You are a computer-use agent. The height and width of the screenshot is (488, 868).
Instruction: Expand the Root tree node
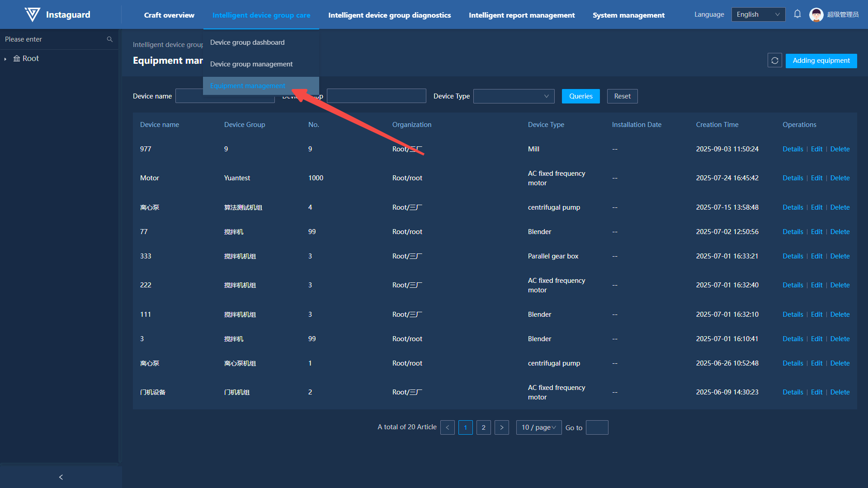point(5,59)
